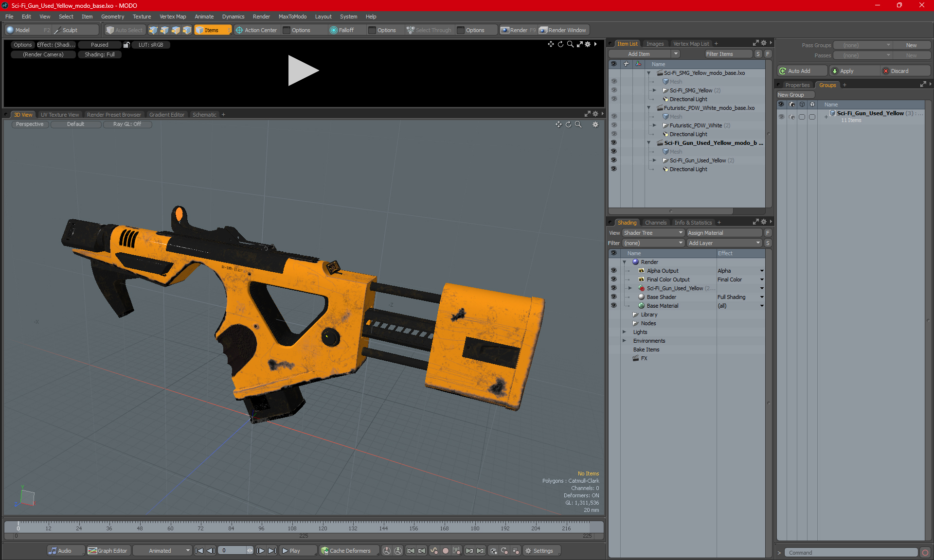This screenshot has height=560, width=934.
Task: Select Polygons selection mode icon
Action: [x=176, y=30]
